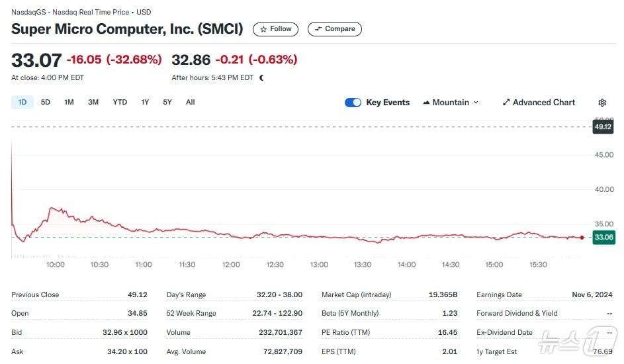Click the Mountain chart type icon
Image resolution: width=624 pixels, height=364 pixels.
pyautogui.click(x=426, y=103)
